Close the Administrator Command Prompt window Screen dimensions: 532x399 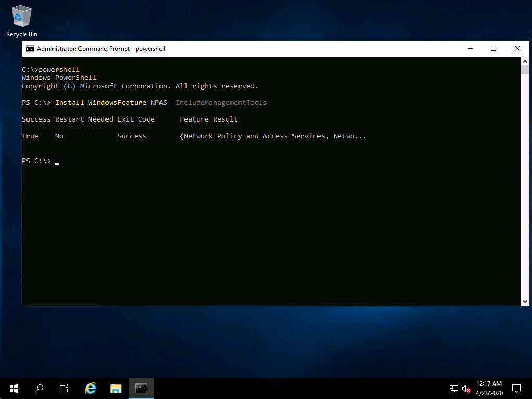click(x=517, y=49)
